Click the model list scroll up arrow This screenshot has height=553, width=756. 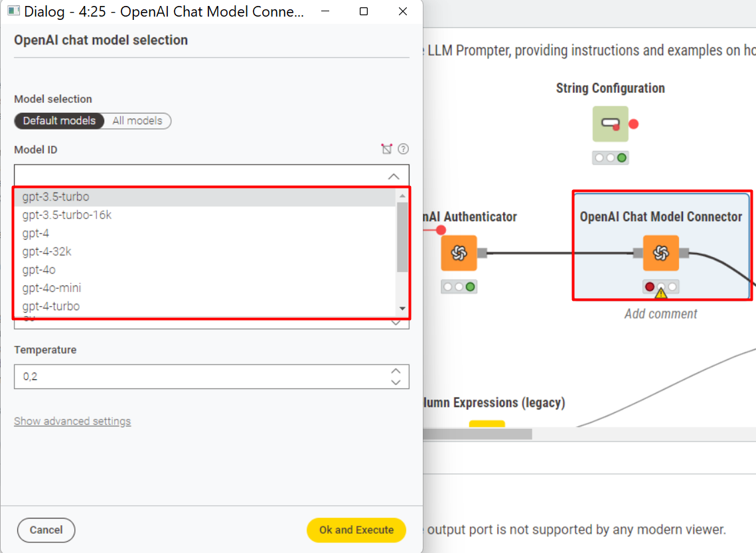[402, 196]
